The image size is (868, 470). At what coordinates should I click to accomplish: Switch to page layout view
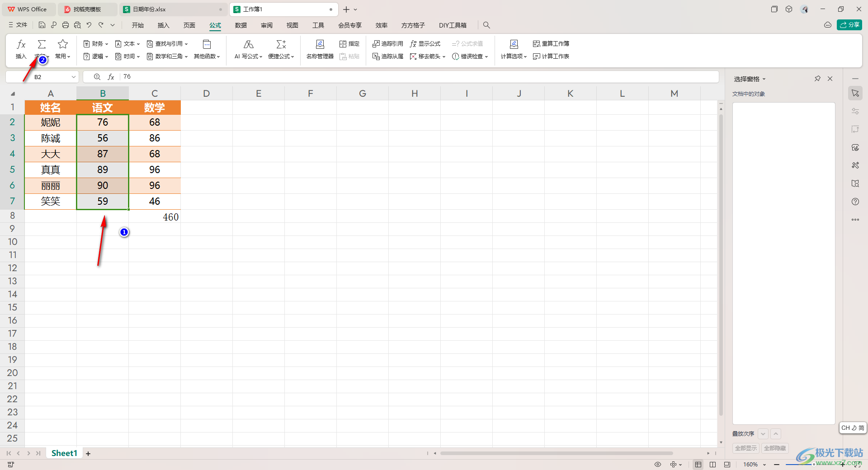pyautogui.click(x=727, y=465)
